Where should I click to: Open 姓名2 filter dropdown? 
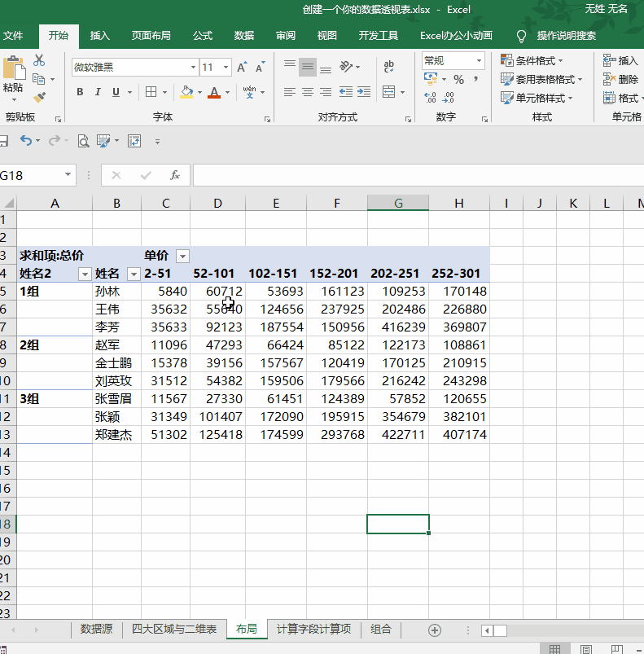pos(85,274)
